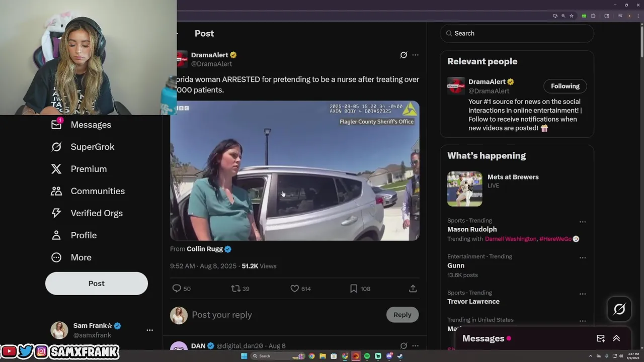The height and width of the screenshot is (362, 644).
Task: Open the browser three-dot menu
Action: tap(638, 16)
